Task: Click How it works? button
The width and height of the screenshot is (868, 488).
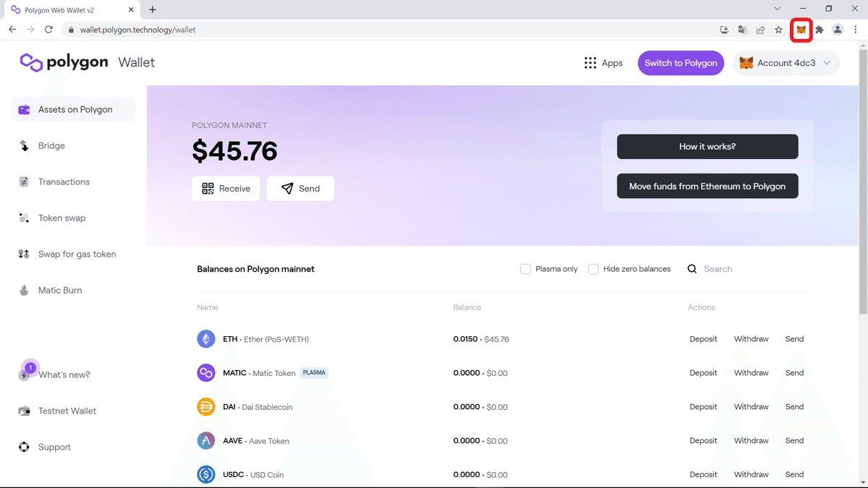Action: (x=707, y=147)
